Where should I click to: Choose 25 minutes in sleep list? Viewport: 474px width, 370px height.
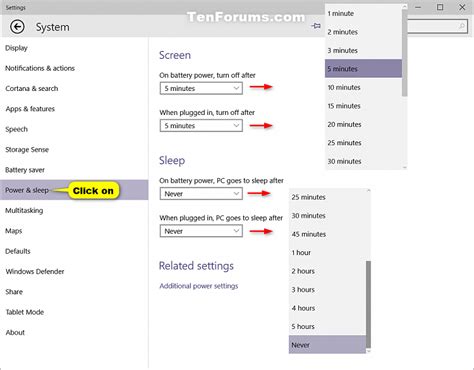327,197
